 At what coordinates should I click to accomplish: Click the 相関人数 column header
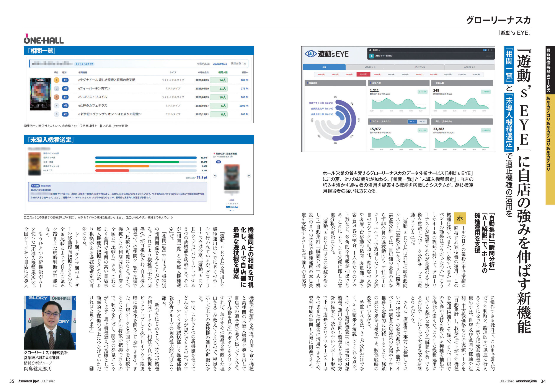(223, 73)
